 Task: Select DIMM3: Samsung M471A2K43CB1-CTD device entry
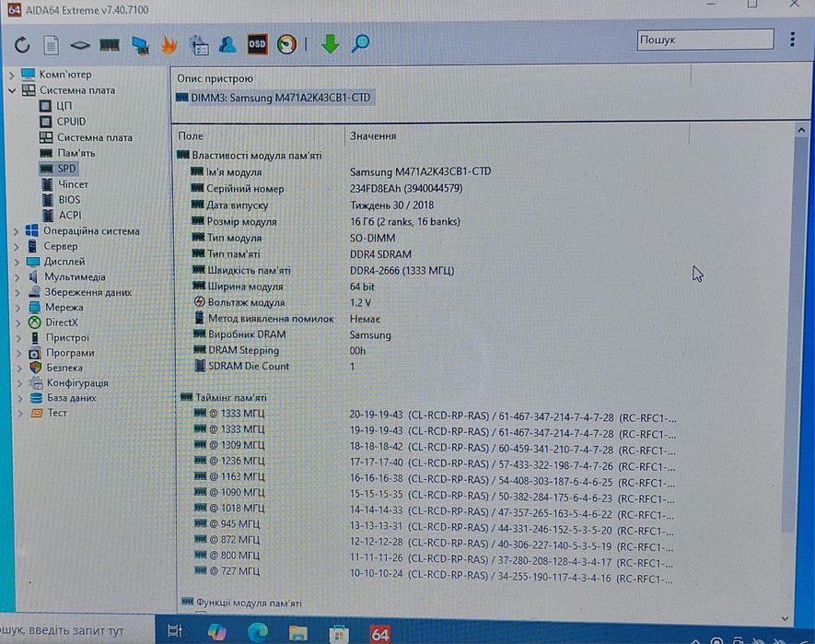[x=274, y=98]
